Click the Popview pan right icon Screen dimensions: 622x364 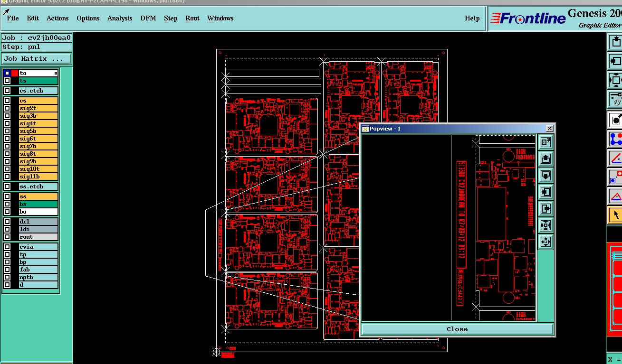pos(545,208)
